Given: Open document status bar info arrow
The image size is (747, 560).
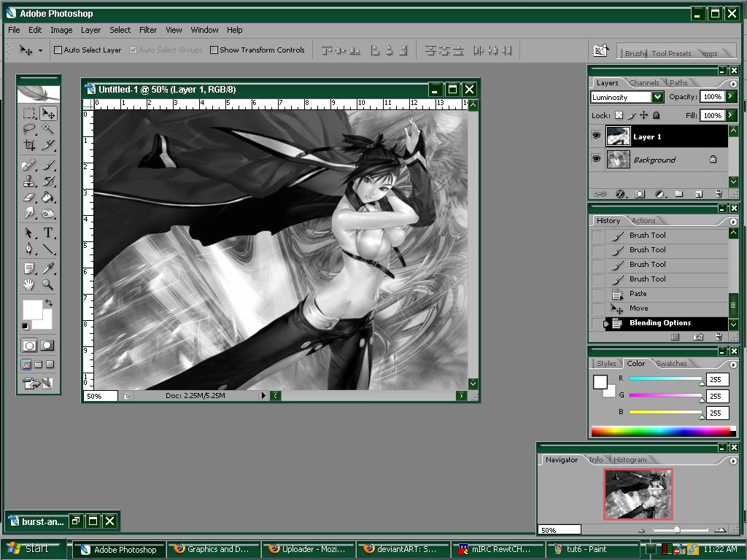Looking at the screenshot, I should point(263,395).
